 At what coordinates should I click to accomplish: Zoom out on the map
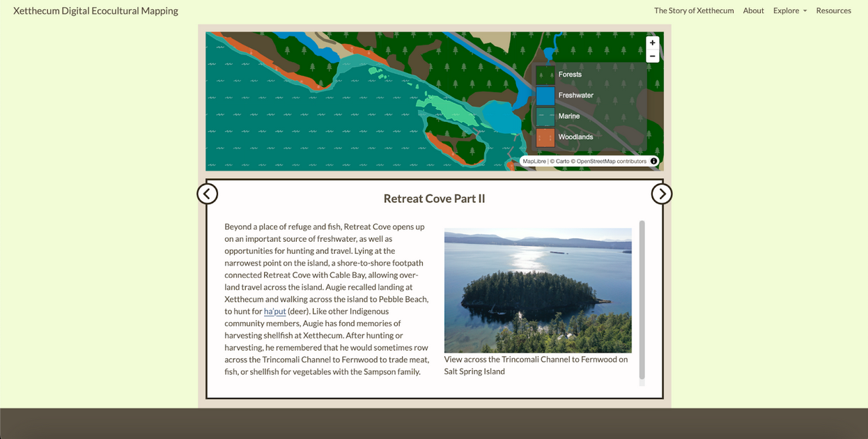click(652, 56)
